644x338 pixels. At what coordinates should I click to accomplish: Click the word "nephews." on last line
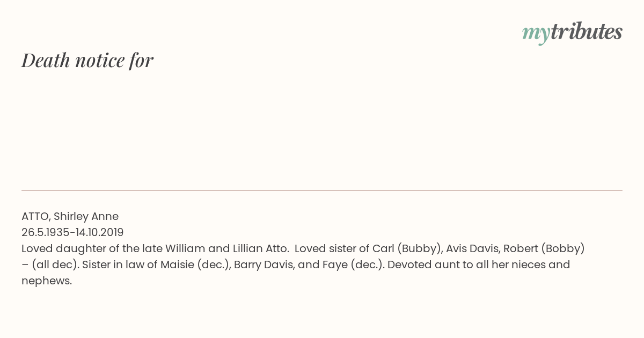[x=47, y=281]
